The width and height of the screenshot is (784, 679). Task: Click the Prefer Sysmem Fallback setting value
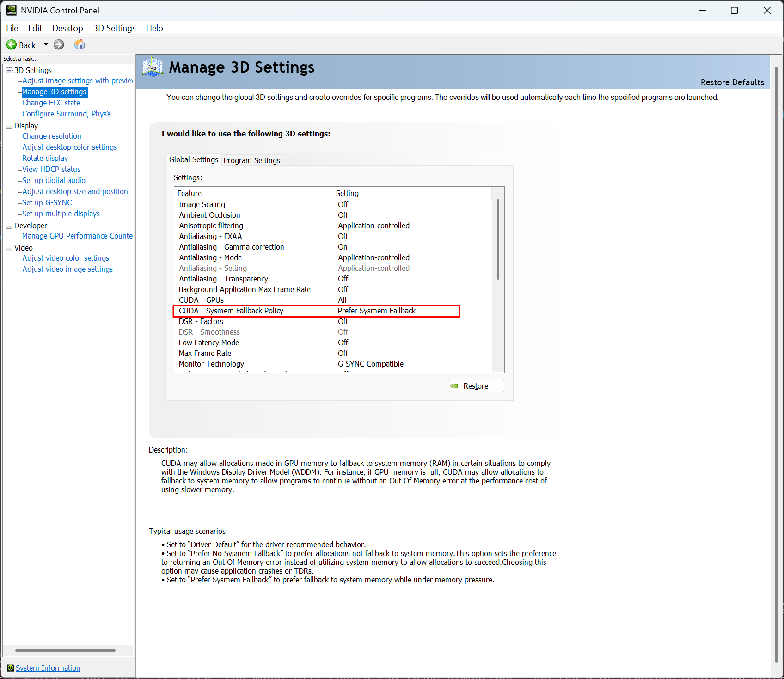pyautogui.click(x=377, y=311)
